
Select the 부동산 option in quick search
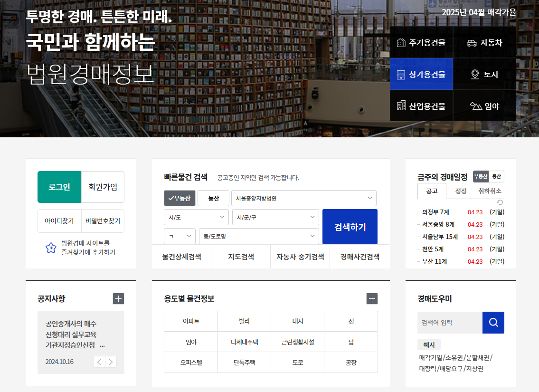[x=180, y=198]
